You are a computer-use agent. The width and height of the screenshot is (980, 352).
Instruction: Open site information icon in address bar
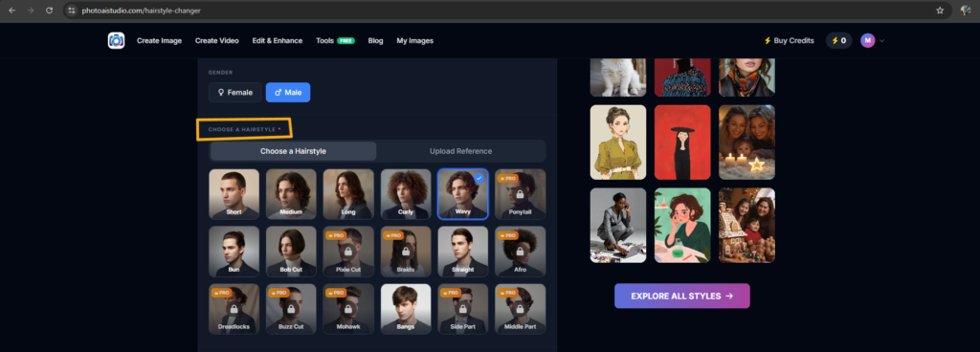click(x=71, y=11)
